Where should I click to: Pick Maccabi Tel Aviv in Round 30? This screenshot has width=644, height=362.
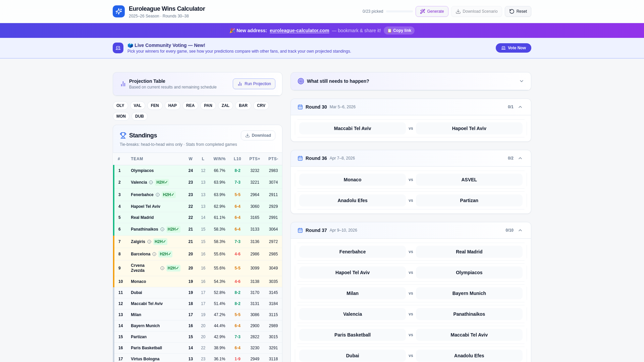(352, 128)
